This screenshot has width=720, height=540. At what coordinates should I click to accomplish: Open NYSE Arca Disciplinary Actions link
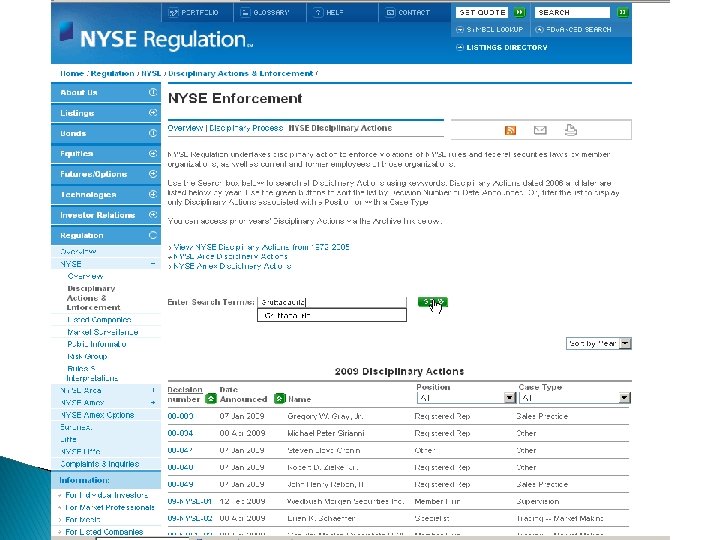[231, 256]
